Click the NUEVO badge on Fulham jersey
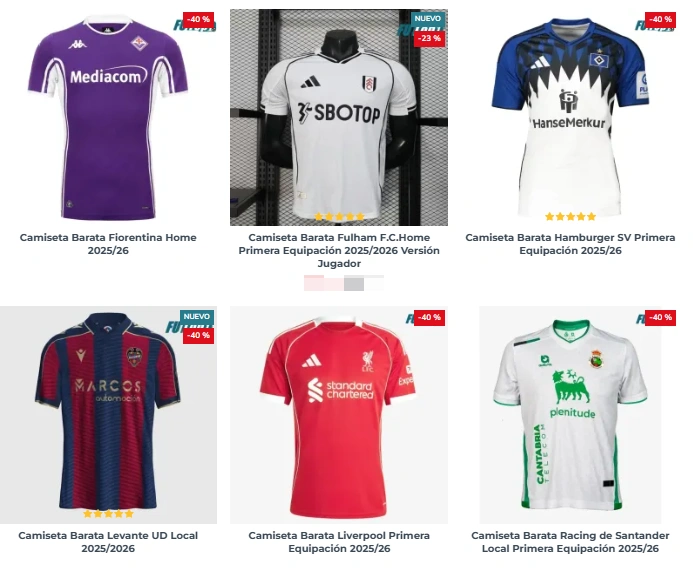 pos(428,19)
